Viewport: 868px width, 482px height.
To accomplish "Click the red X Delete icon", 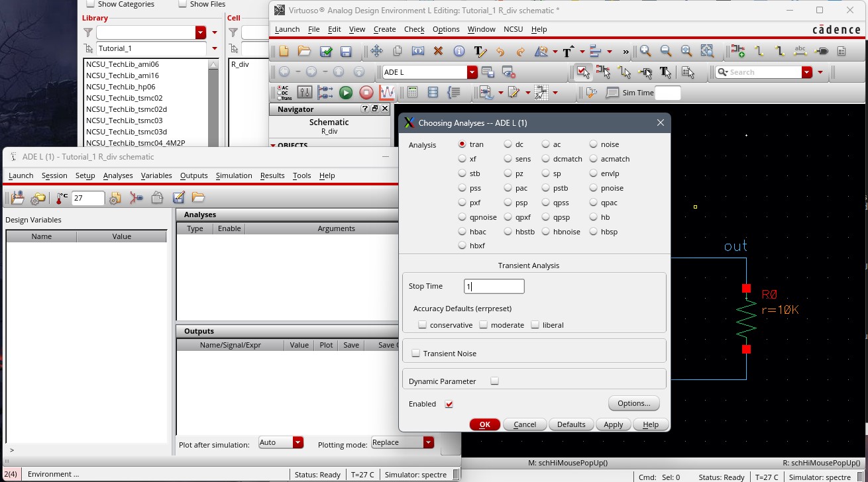I will (438, 51).
